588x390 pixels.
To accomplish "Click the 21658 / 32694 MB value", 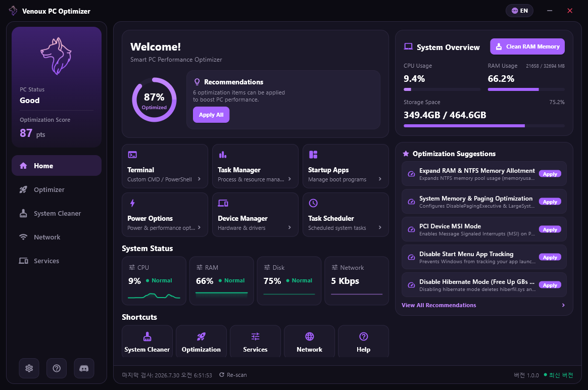I will (x=545, y=66).
